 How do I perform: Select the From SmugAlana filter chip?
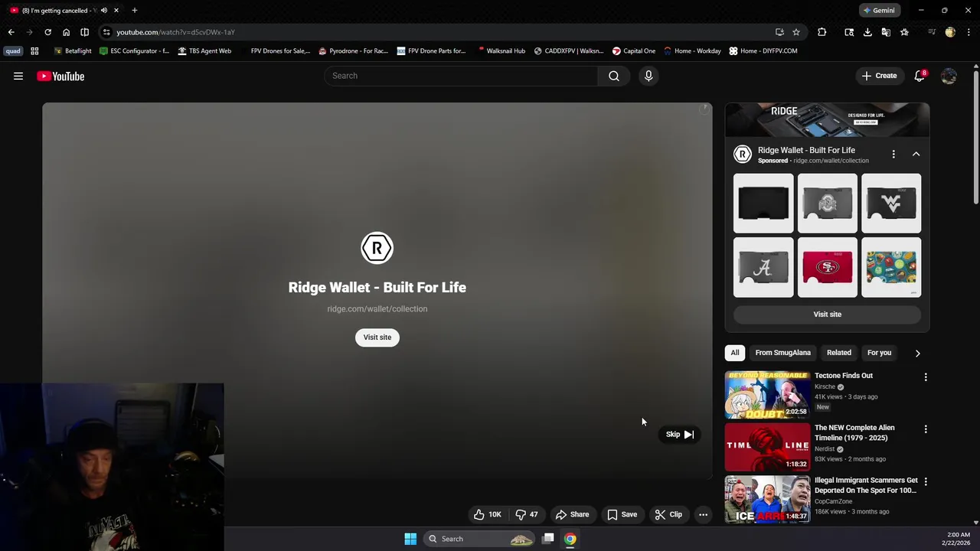click(782, 353)
